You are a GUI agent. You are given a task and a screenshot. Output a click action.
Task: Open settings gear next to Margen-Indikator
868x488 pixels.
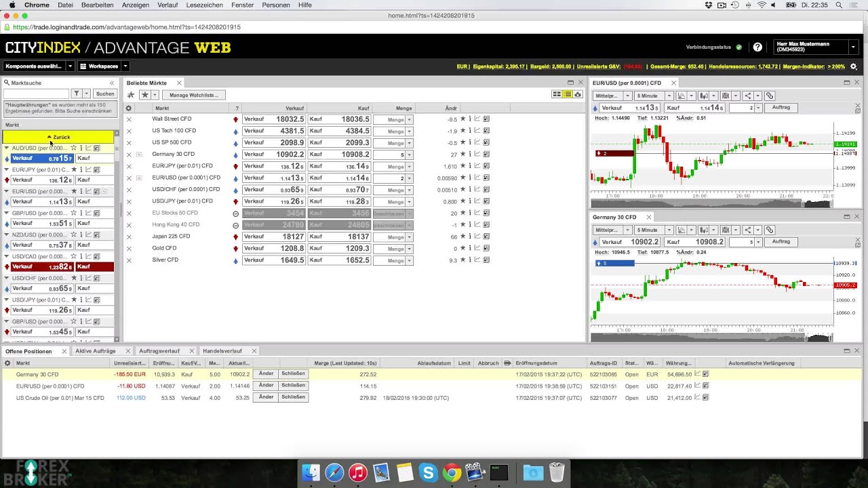pyautogui.click(x=854, y=66)
